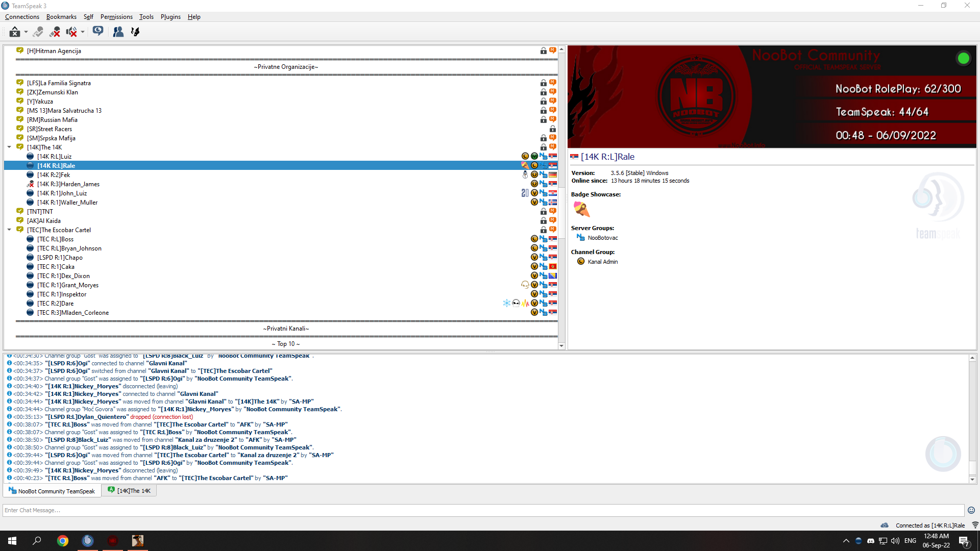The width and height of the screenshot is (980, 551).
Task: Open the Bookmarks menu
Action: tap(61, 17)
